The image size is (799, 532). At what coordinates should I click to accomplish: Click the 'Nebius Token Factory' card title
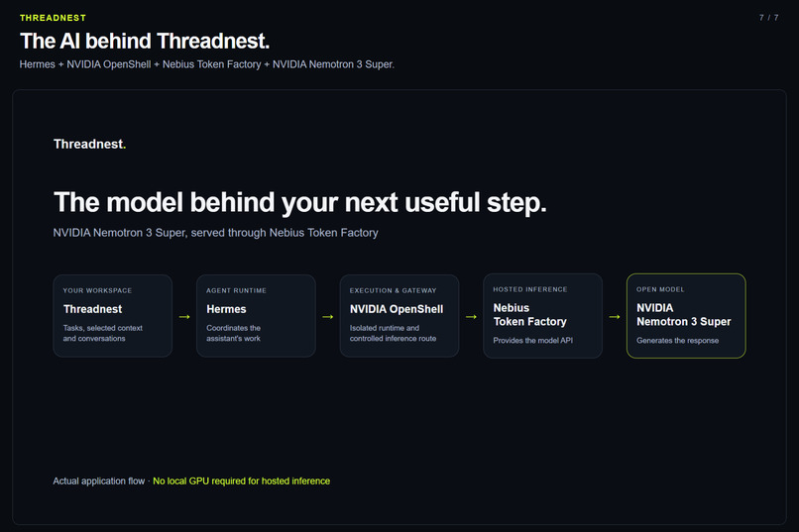point(530,315)
